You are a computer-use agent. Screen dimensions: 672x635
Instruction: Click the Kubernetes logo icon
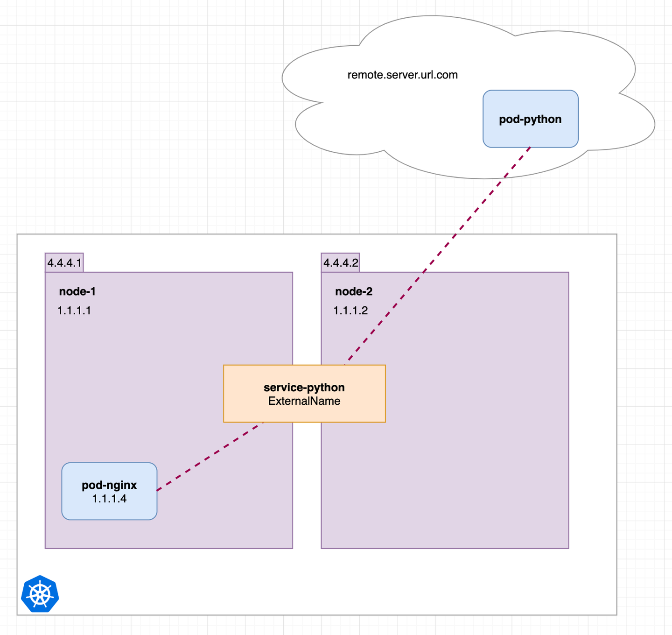40,593
